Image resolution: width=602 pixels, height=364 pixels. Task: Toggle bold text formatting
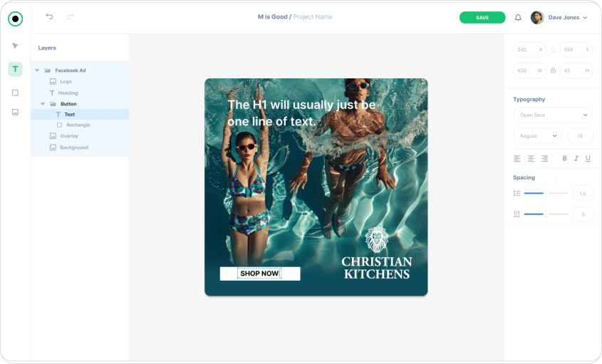(565, 158)
